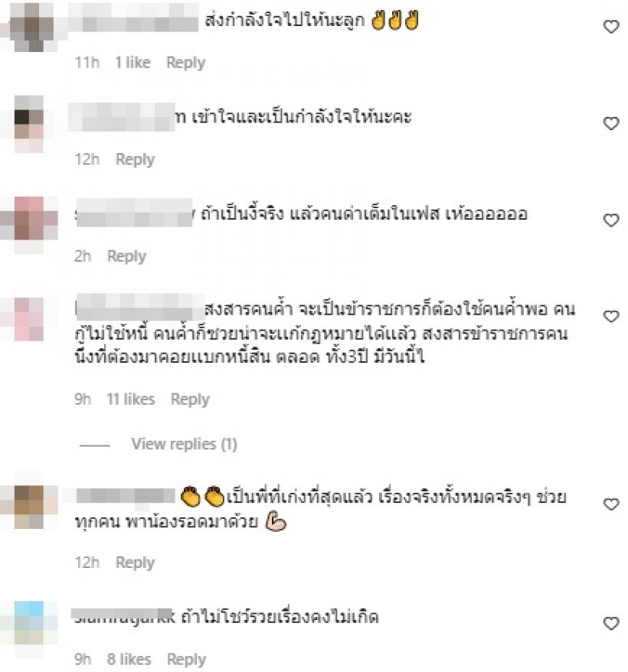Heart the last comment with 8 likes

click(x=611, y=623)
